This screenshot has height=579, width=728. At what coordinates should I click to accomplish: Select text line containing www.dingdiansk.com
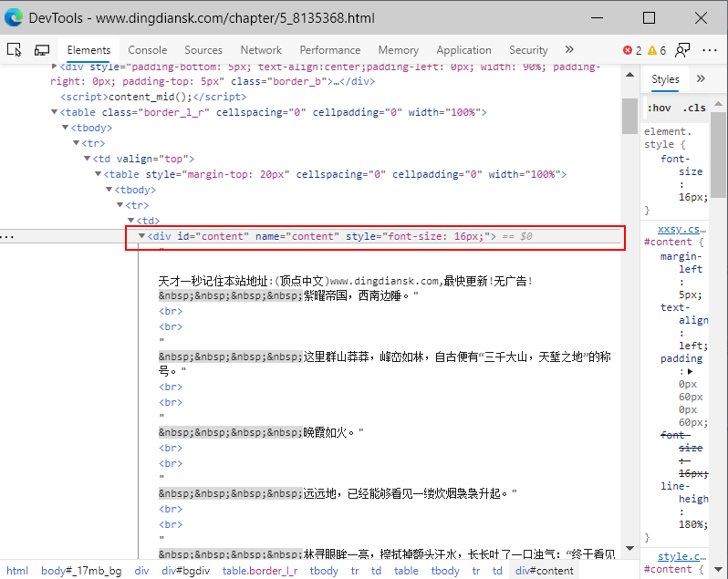coord(346,281)
